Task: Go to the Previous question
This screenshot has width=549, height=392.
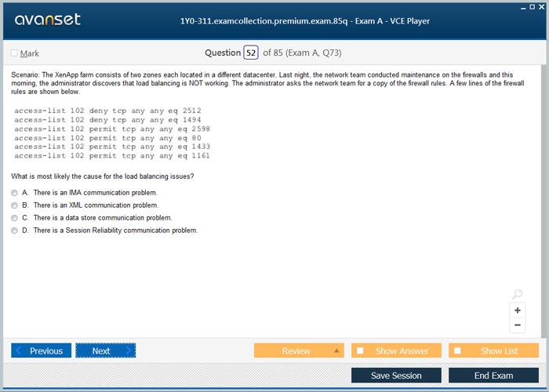Action: (x=42, y=350)
